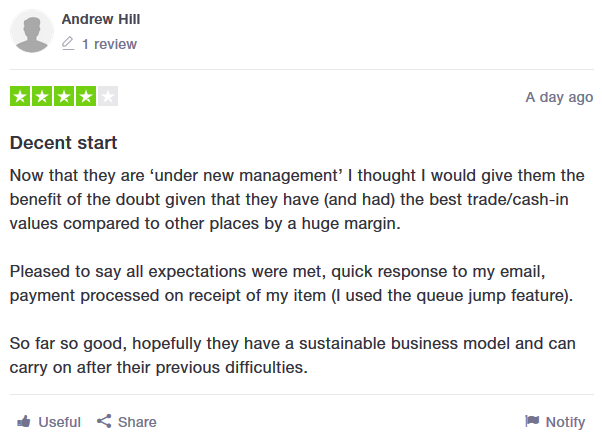602x440 pixels.
Task: Click the second green rating star
Action: click(42, 97)
